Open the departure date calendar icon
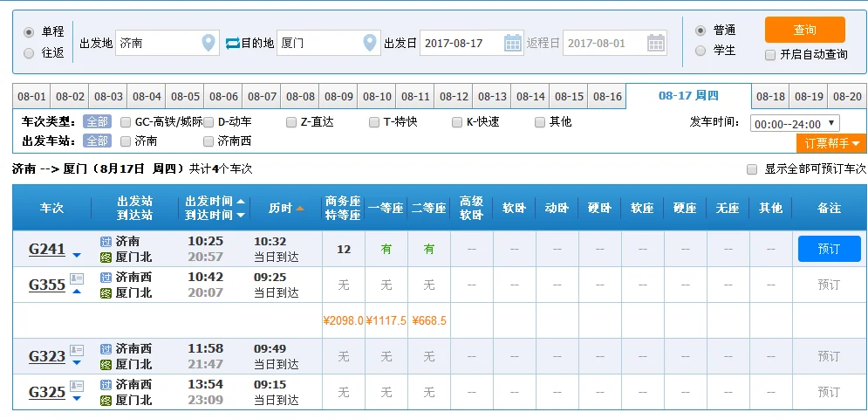The height and width of the screenshot is (419, 868). [513, 43]
